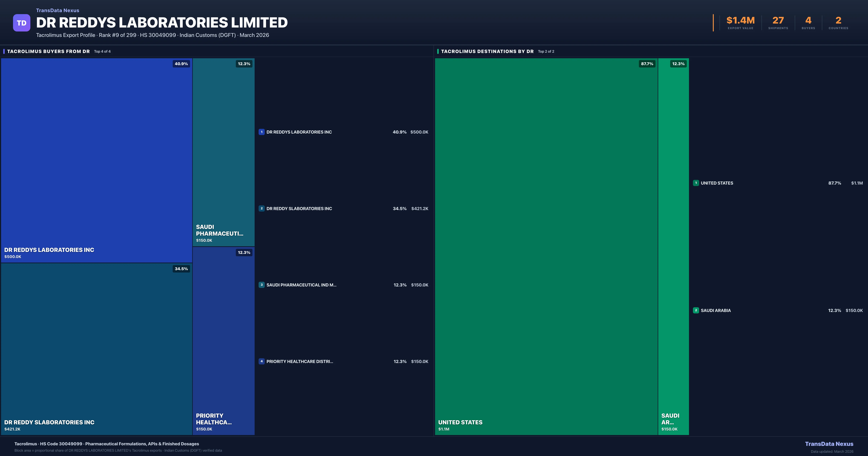
Task: Open the Tacrolimus Buyers From DR heading
Action: click(48, 51)
